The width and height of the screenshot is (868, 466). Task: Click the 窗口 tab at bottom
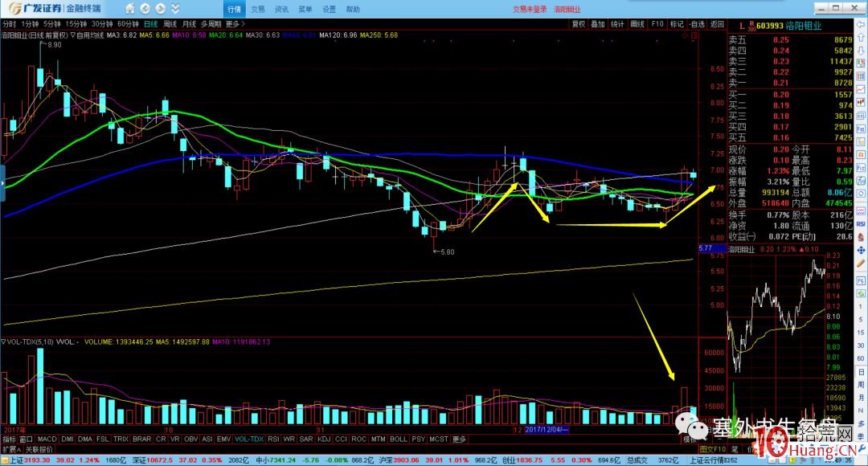click(x=26, y=439)
